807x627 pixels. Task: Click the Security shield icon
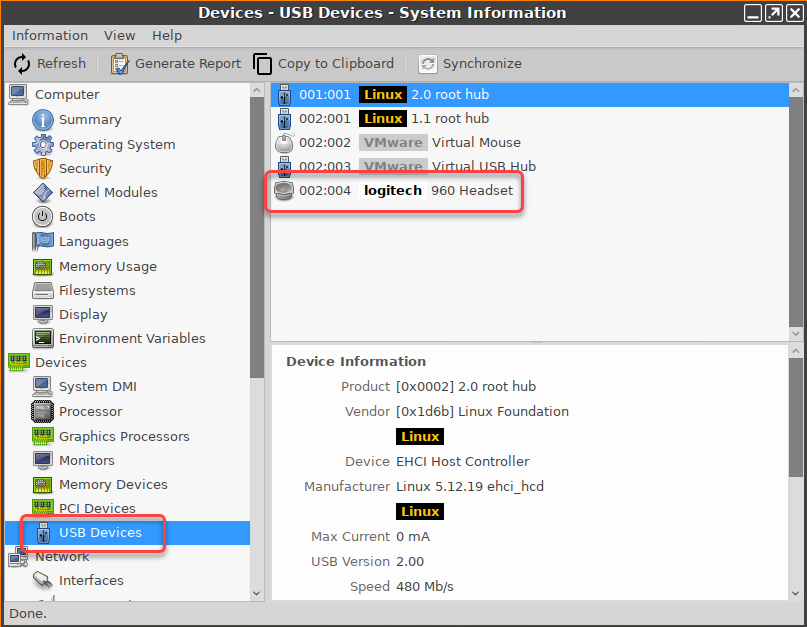click(x=41, y=168)
